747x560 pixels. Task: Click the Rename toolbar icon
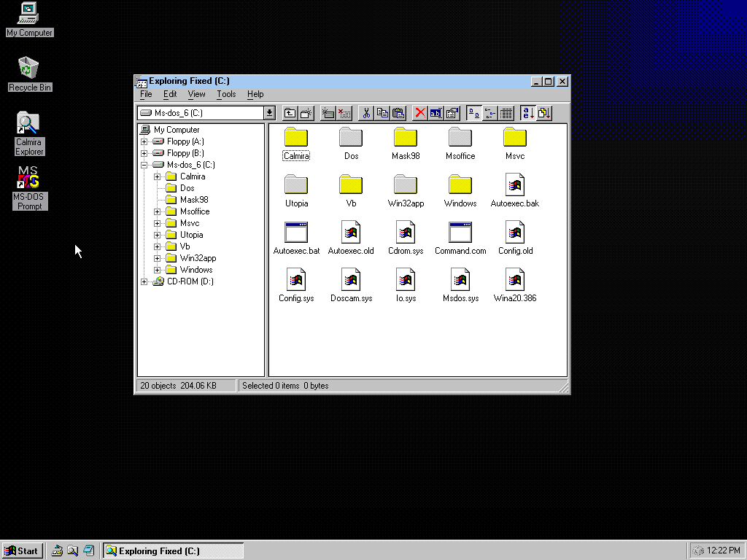point(436,113)
